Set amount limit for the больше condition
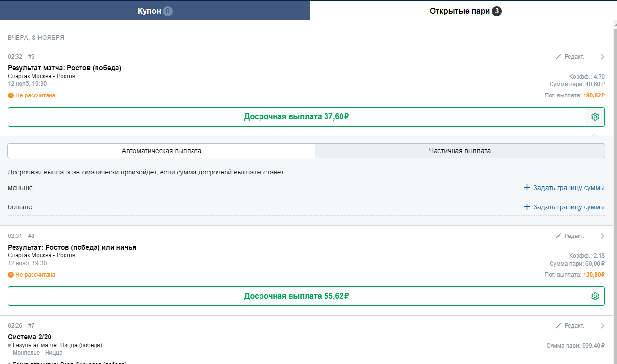 [564, 207]
